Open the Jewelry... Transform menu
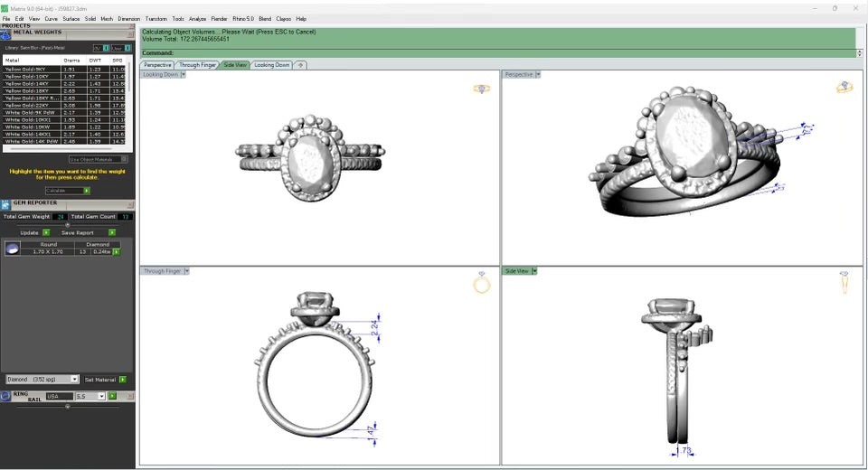 tap(156, 18)
